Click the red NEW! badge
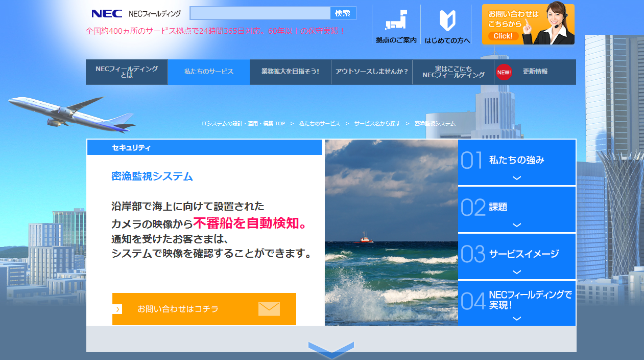 click(x=504, y=72)
